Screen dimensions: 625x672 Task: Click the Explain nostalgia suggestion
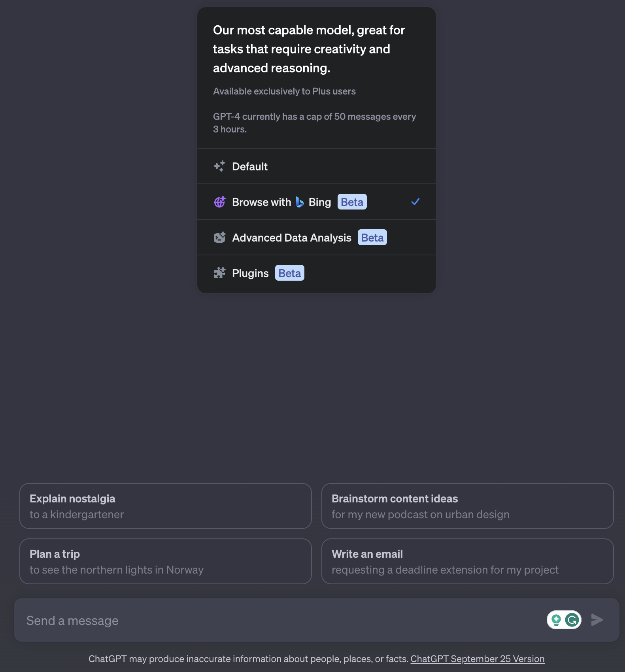click(x=165, y=506)
